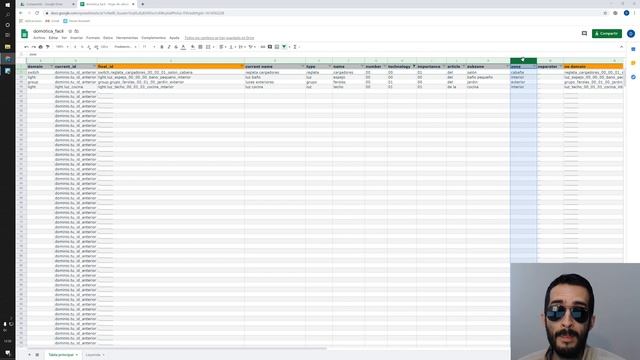The width and height of the screenshot is (640, 360).
Task: Open the font size dropdown
Action: [x=149, y=47]
